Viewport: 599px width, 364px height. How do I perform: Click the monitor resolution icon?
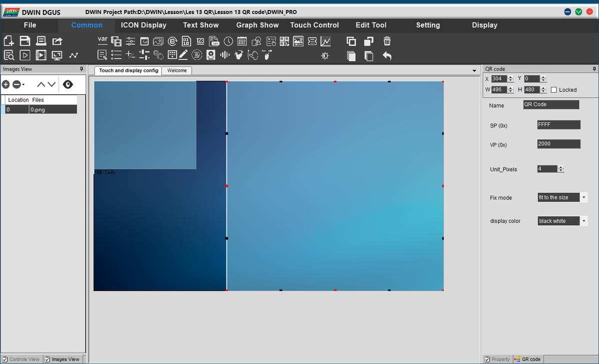(57, 55)
